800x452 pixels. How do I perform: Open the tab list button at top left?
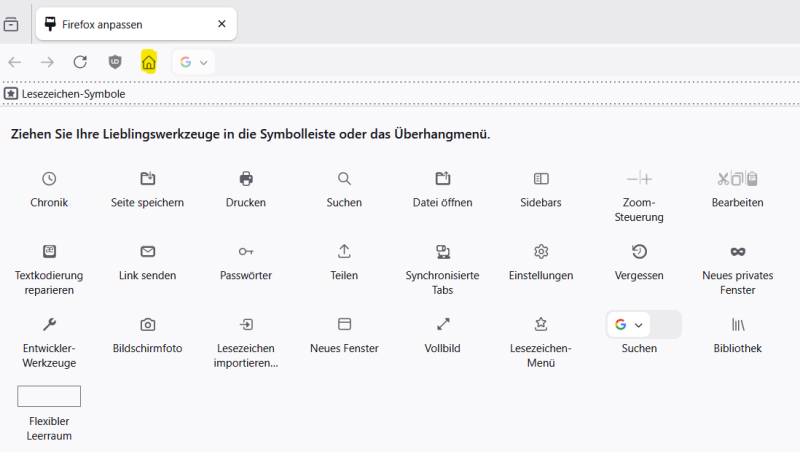pos(11,24)
